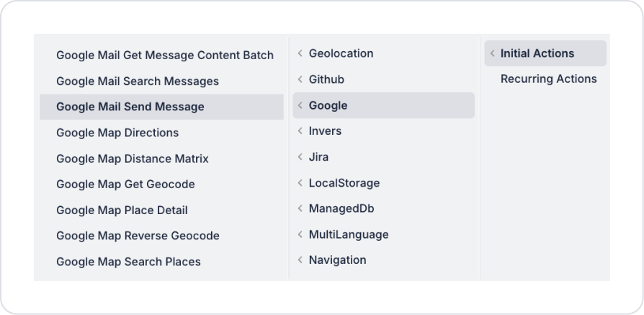Select Google Map Reverse Geocode
Viewport: 644px width, 315px height.
click(137, 236)
